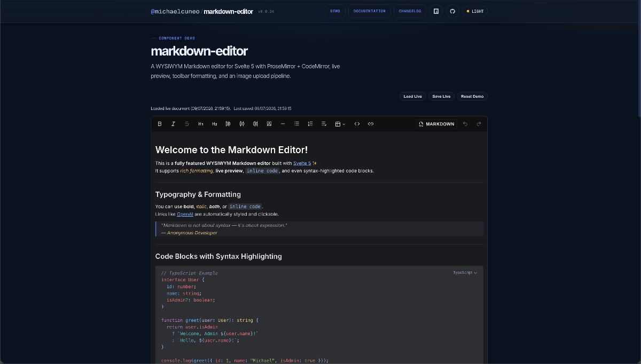Click the Code Blocks with Syntax Highlighting heading
641x364 pixels.
pos(218,256)
